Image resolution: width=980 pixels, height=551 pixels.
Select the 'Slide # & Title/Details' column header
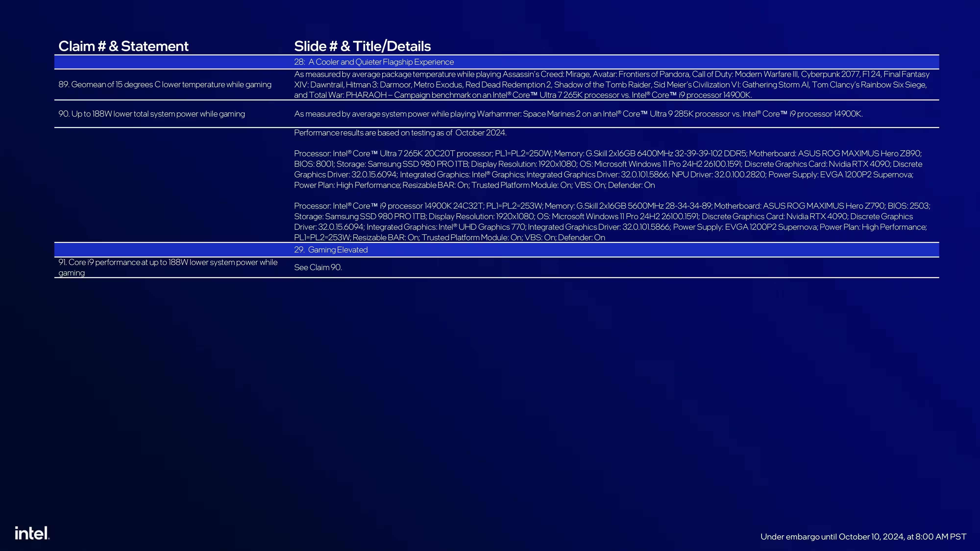coord(362,46)
